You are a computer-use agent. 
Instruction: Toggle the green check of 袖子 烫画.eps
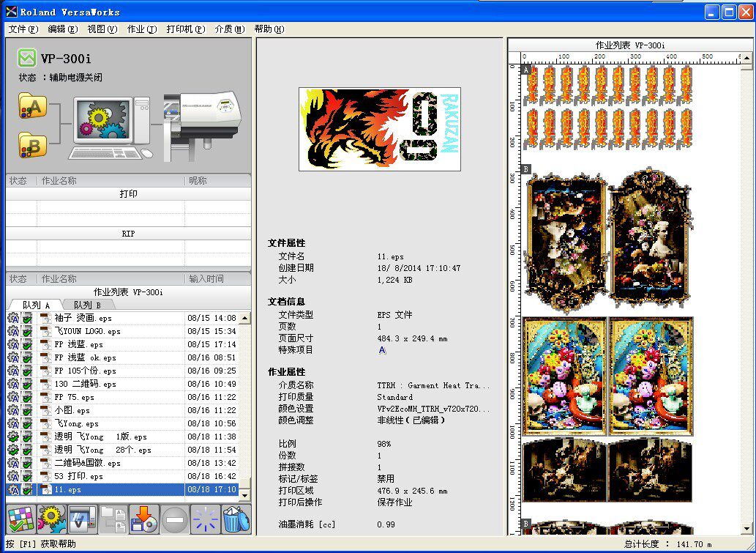tap(28, 318)
